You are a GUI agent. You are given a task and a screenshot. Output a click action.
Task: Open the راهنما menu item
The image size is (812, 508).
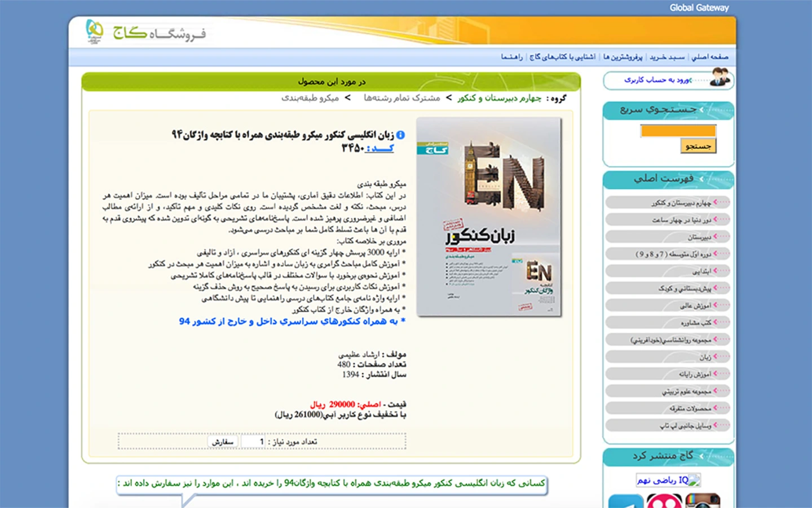(x=512, y=57)
